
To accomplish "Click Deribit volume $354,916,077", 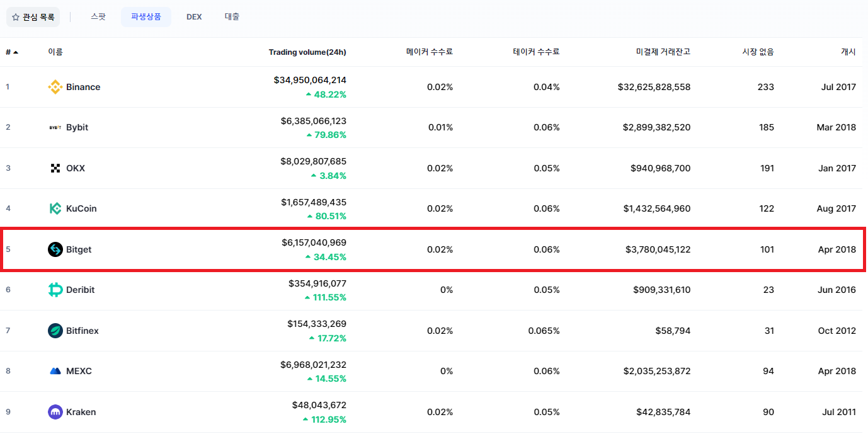I will point(317,283).
